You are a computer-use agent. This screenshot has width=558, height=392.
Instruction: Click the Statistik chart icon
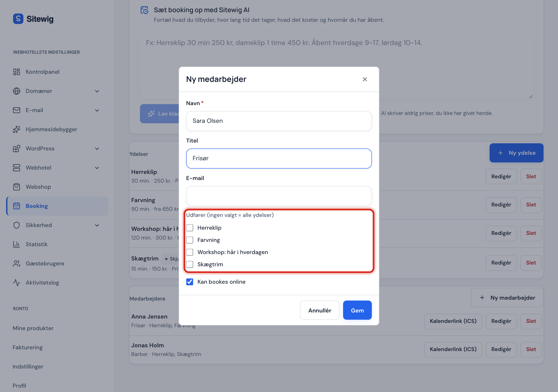coord(17,244)
